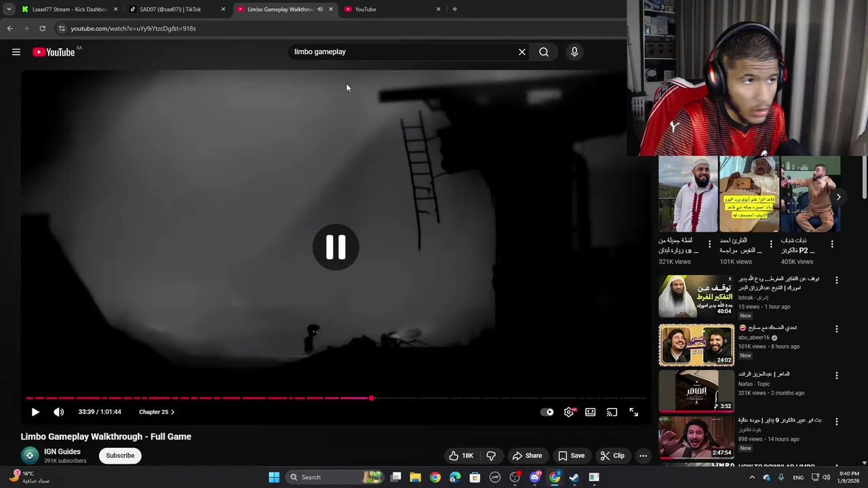Run search with the magnifier button
Viewport: 868px width, 488px height.
544,52
